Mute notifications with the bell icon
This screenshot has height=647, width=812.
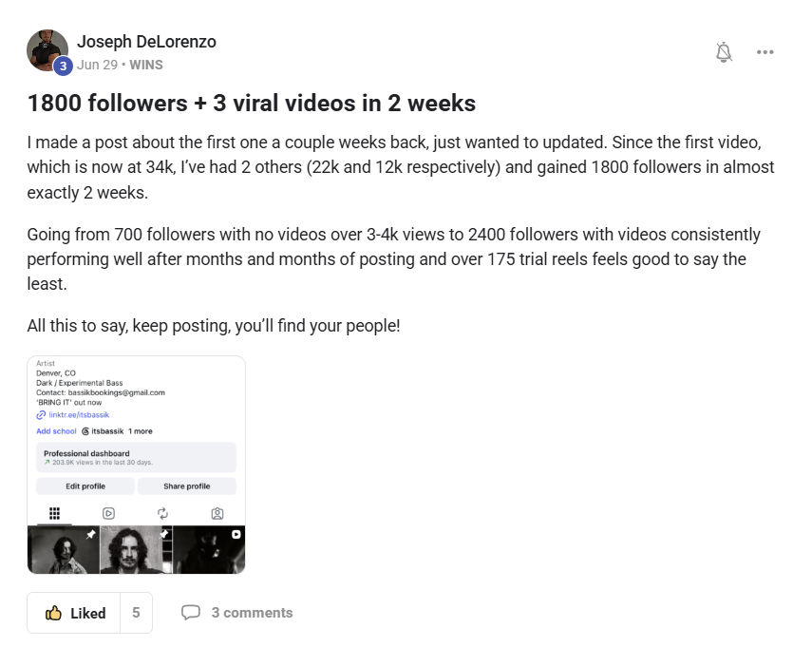pos(724,52)
